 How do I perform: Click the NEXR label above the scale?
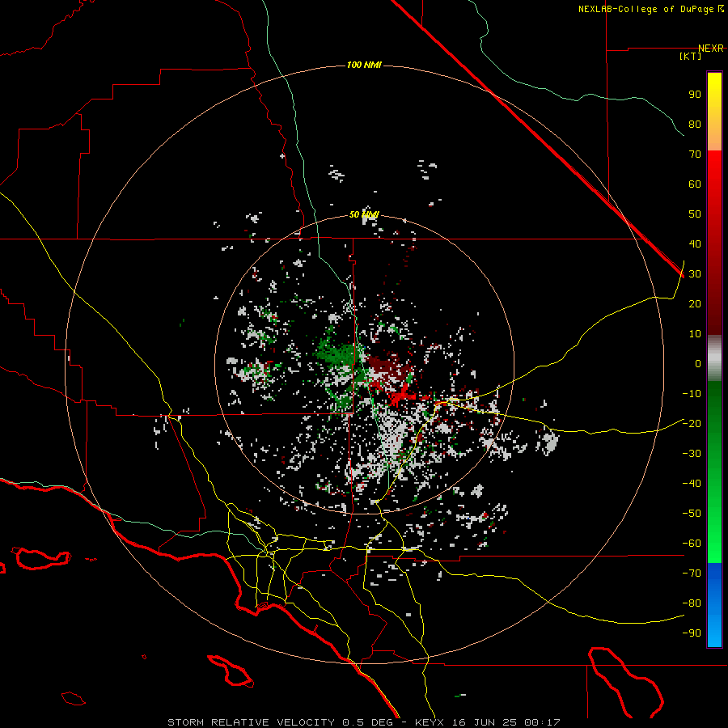[711, 49]
